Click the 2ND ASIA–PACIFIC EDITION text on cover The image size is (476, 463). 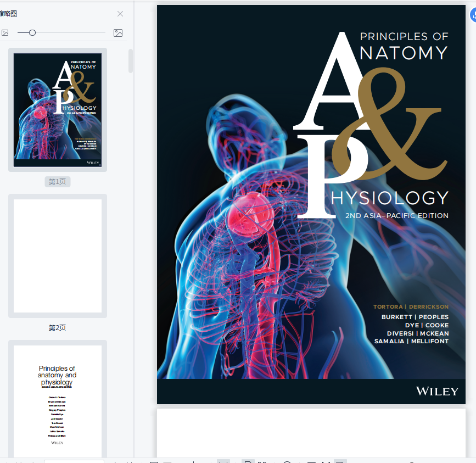point(397,215)
